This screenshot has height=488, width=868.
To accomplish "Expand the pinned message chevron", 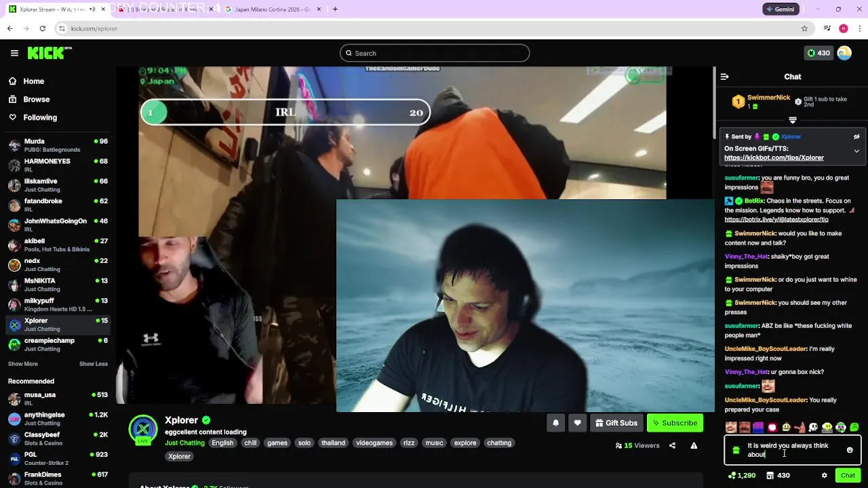I will (x=856, y=151).
